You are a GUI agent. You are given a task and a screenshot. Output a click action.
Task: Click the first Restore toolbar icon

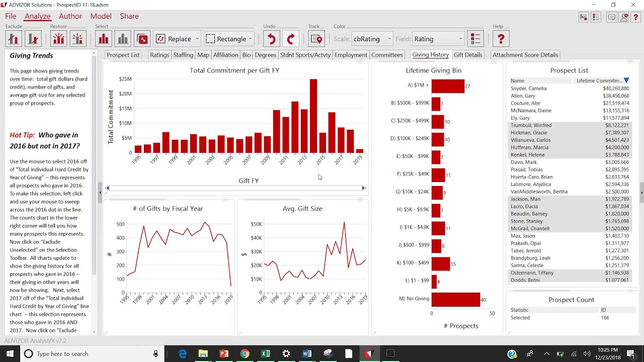pos(58,39)
